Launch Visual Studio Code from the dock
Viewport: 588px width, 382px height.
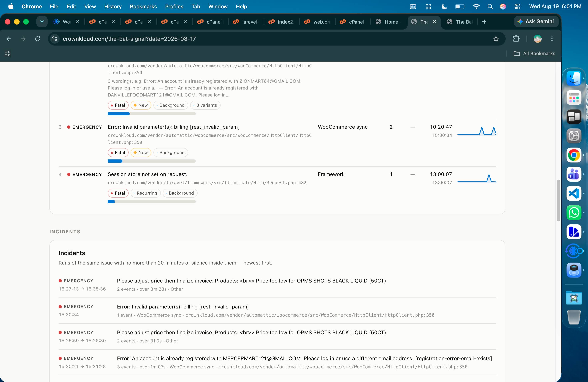point(574,193)
